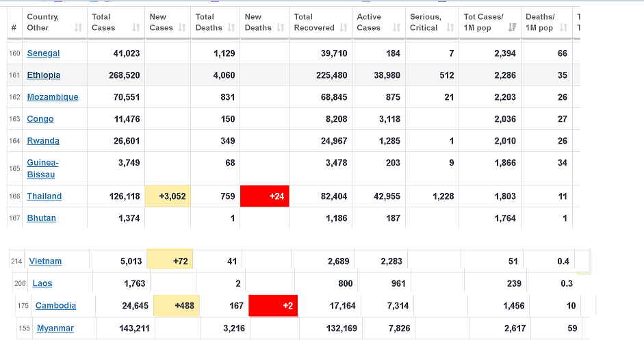Open the Senegal country link
Image resolution: width=644 pixels, height=364 pixels.
43,53
